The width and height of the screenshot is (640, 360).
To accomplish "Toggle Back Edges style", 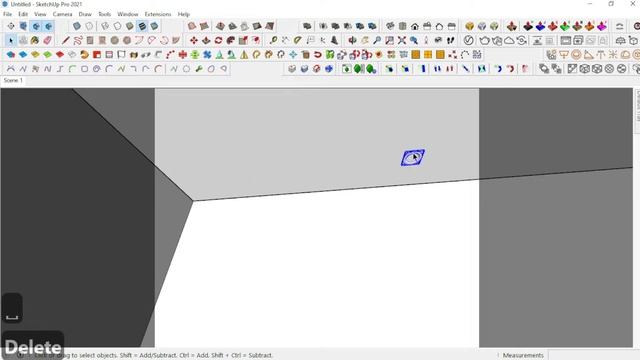I will pos(89,27).
